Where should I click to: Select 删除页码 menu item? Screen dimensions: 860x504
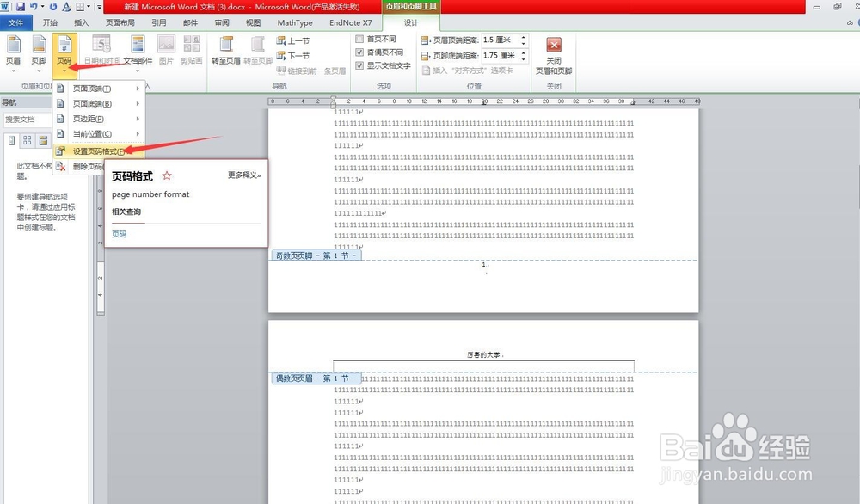[79, 166]
